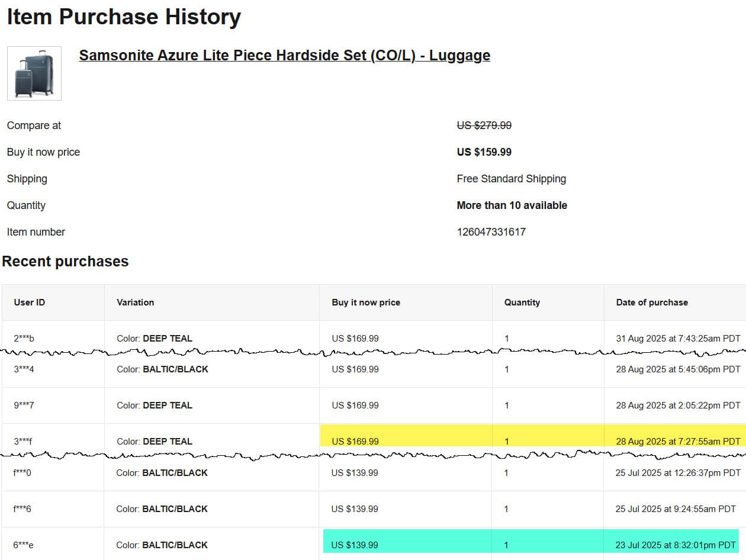Click the cyan highlighted US $139.99 price
This screenshot has width=746, height=560.
355,545
